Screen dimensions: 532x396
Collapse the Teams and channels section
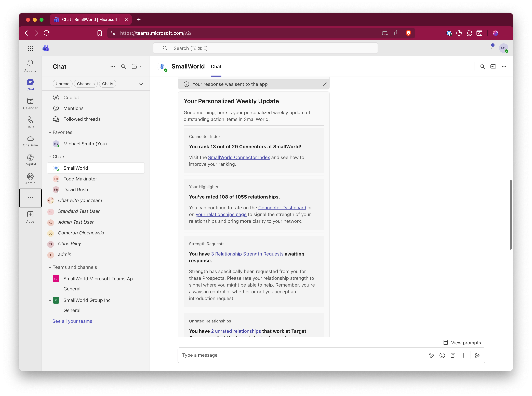(x=50, y=267)
